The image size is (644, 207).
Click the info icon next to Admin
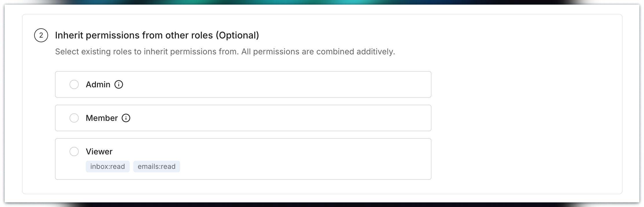(119, 84)
